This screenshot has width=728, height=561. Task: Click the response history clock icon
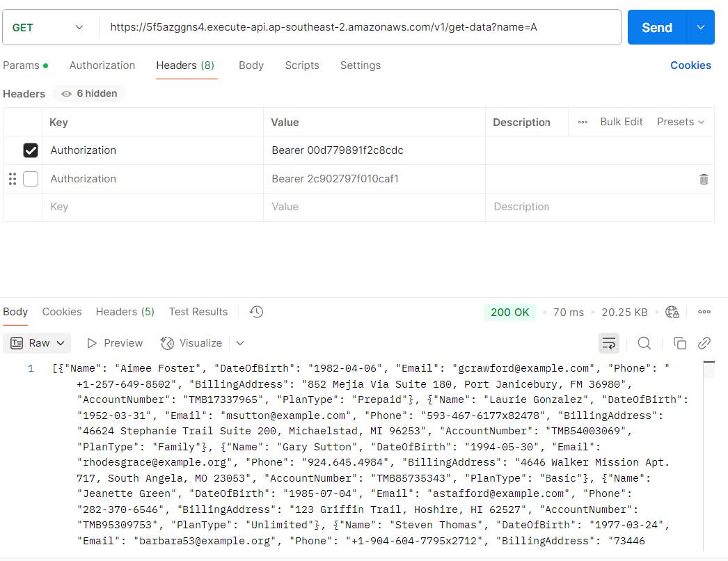256,312
